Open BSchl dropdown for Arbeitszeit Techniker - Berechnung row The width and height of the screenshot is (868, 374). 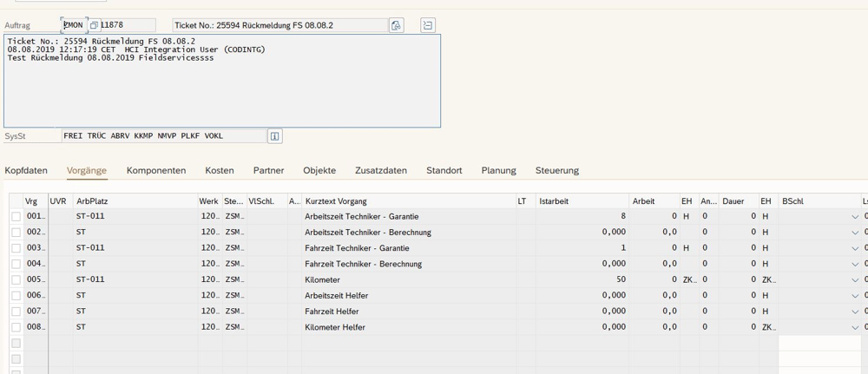click(855, 233)
